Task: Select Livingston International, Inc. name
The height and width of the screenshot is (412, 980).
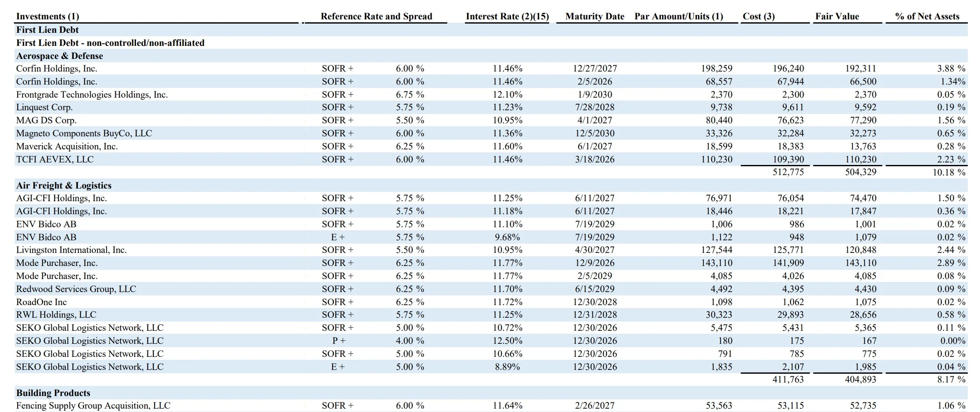Action: [x=71, y=250]
